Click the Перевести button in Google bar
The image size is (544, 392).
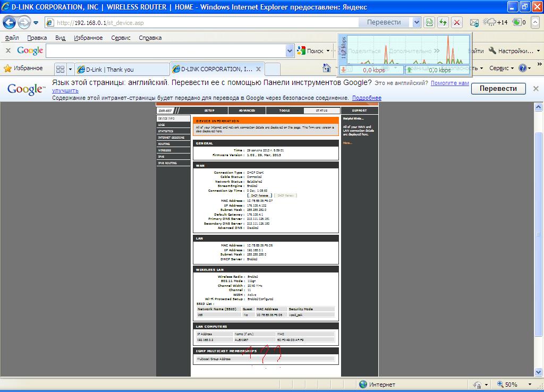pos(498,89)
